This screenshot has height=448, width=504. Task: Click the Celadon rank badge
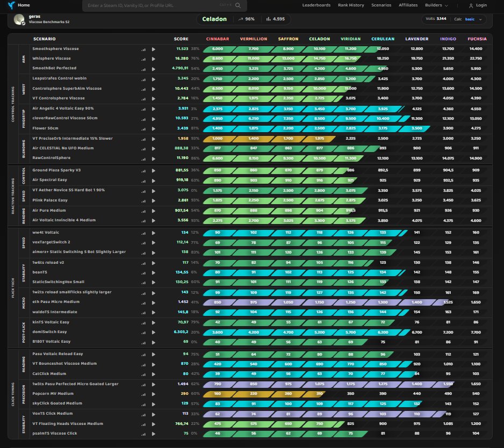pyautogui.click(x=214, y=19)
